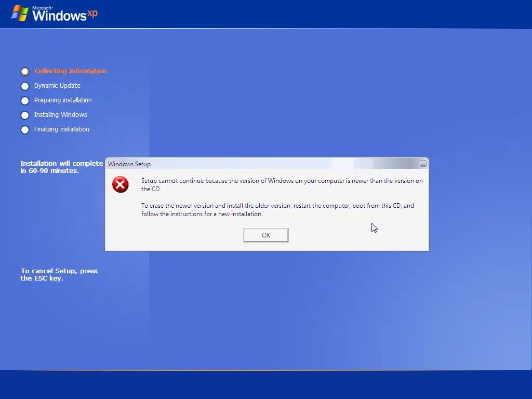Click the Preparing installation step bullet
Image resolution: width=532 pixels, height=399 pixels.
pos(25,101)
